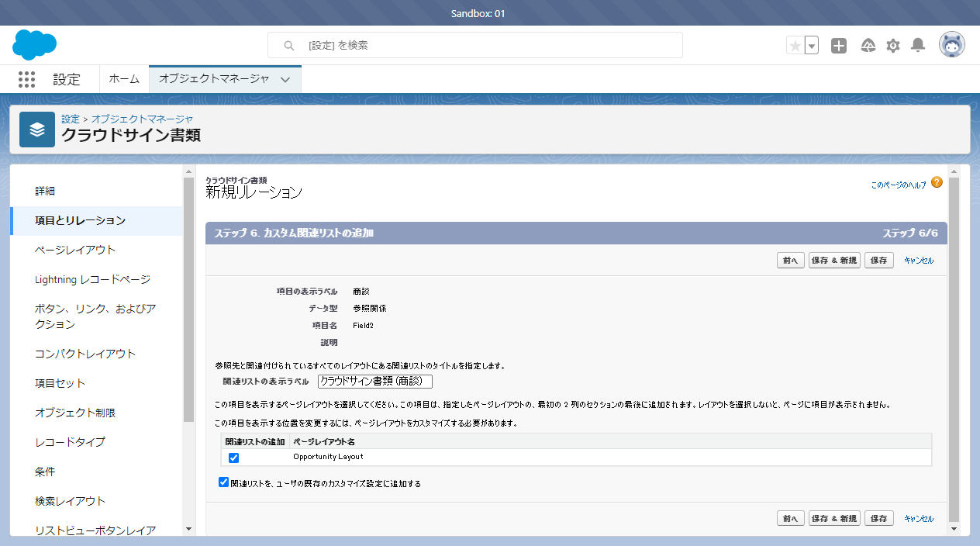Click the Salesforce cloud logo
This screenshot has height=546, width=980.
tap(35, 45)
